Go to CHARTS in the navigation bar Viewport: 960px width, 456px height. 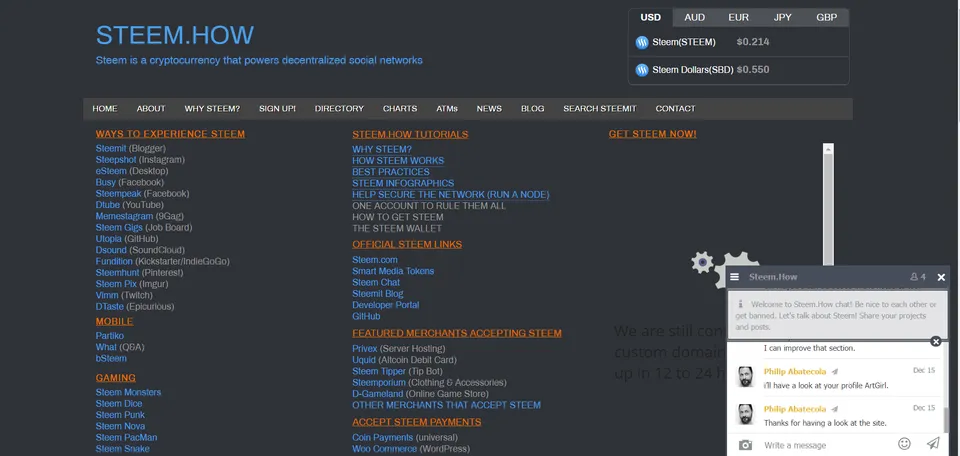tap(400, 108)
